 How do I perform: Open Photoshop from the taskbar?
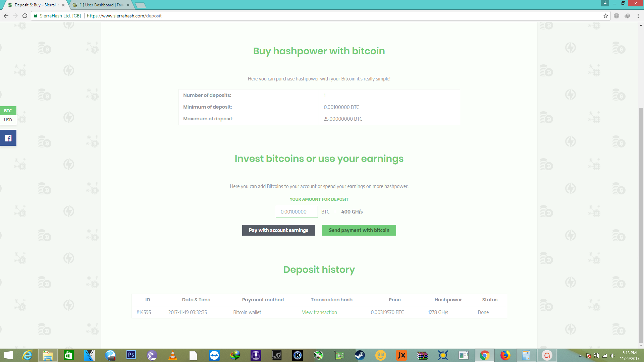131,355
